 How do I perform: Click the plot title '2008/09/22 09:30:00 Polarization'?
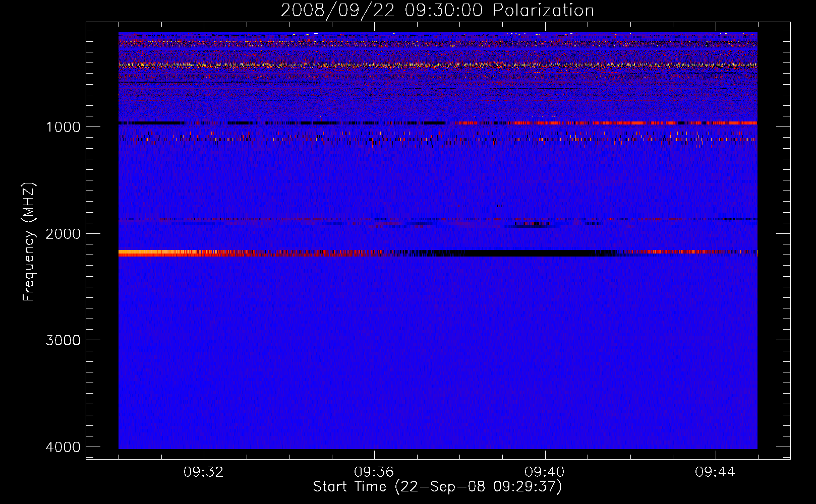tap(437, 11)
